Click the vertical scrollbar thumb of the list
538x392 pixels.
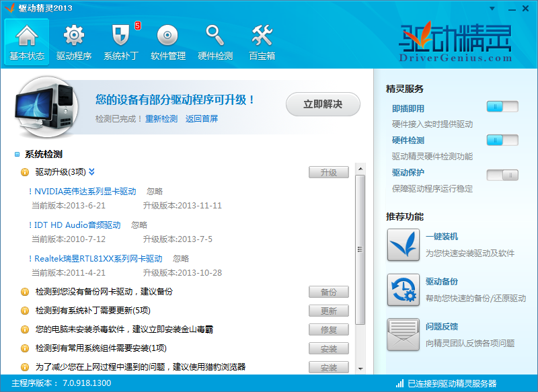[360, 249]
